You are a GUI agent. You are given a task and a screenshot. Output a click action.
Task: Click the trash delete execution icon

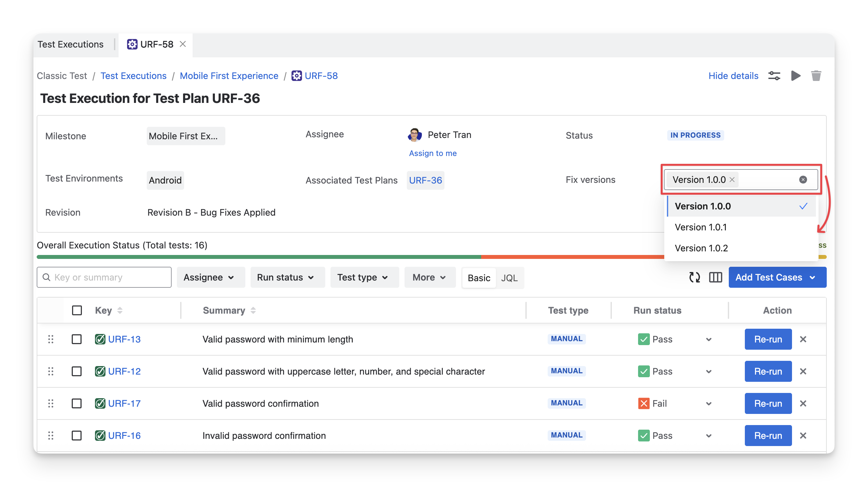click(x=816, y=76)
